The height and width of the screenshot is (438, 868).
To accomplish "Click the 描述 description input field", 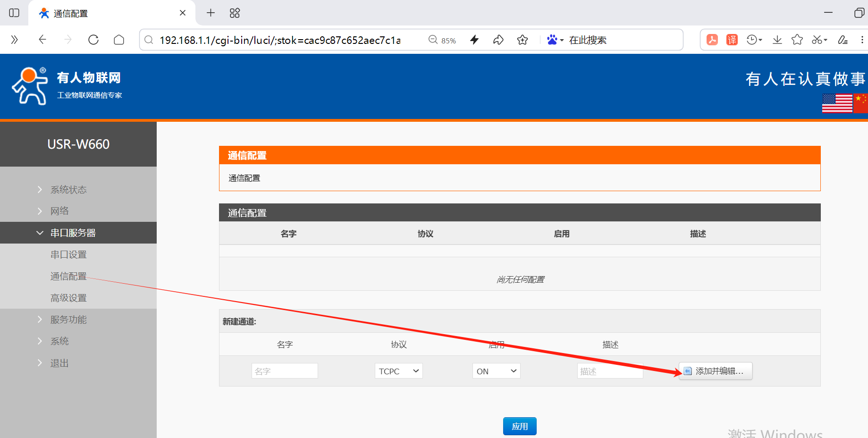I will [x=610, y=371].
